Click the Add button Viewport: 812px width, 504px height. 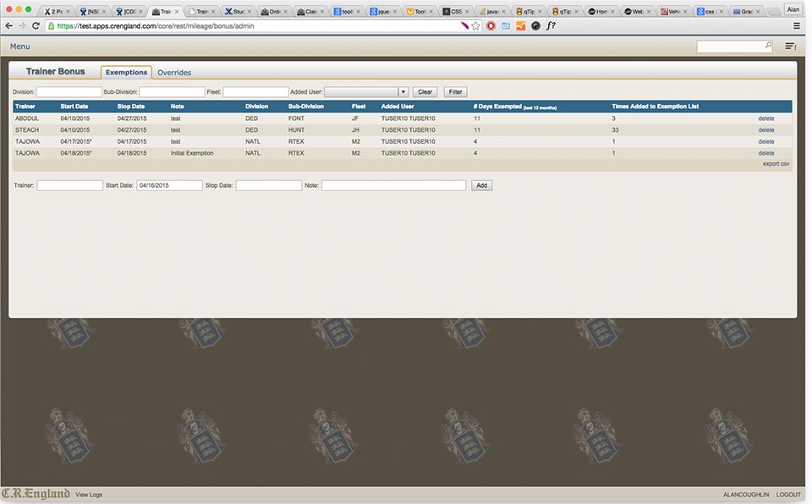(x=481, y=185)
